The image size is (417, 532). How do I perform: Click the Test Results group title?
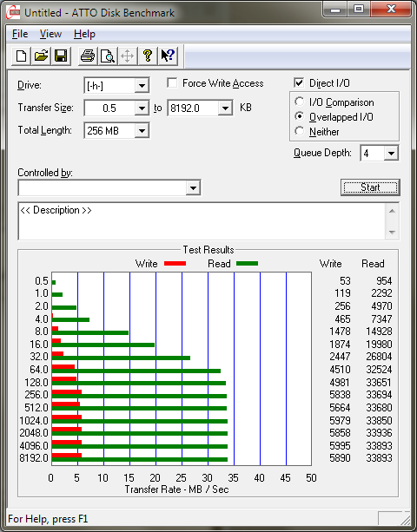tap(208, 250)
